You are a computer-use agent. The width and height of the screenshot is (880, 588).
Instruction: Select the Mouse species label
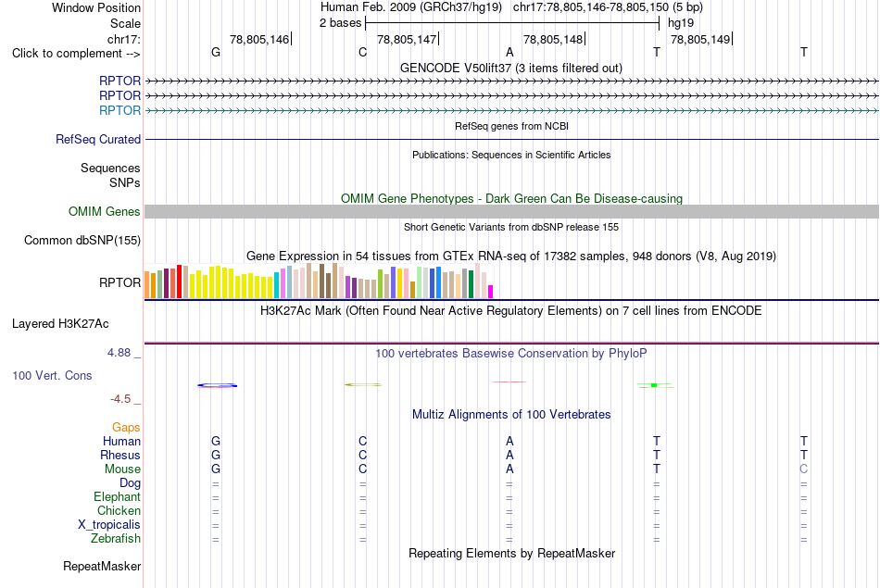click(122, 469)
